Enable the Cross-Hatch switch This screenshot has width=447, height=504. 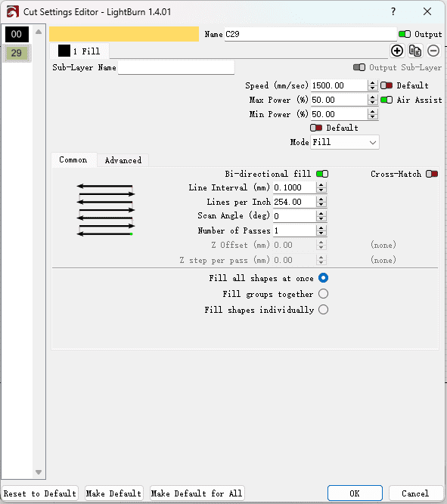click(x=432, y=174)
